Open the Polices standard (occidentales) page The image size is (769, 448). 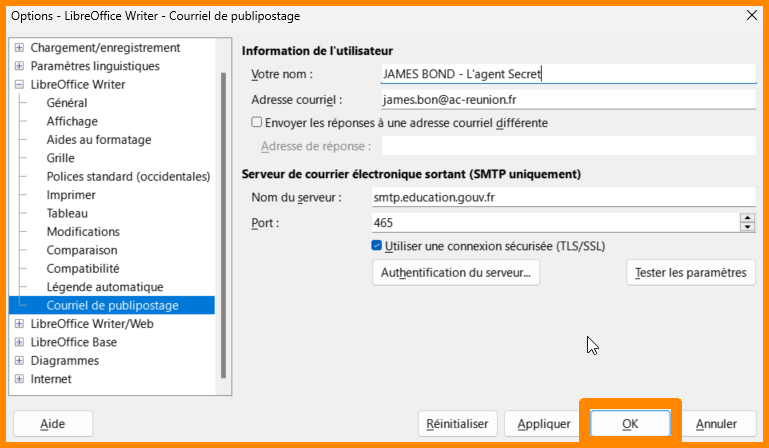click(x=128, y=177)
